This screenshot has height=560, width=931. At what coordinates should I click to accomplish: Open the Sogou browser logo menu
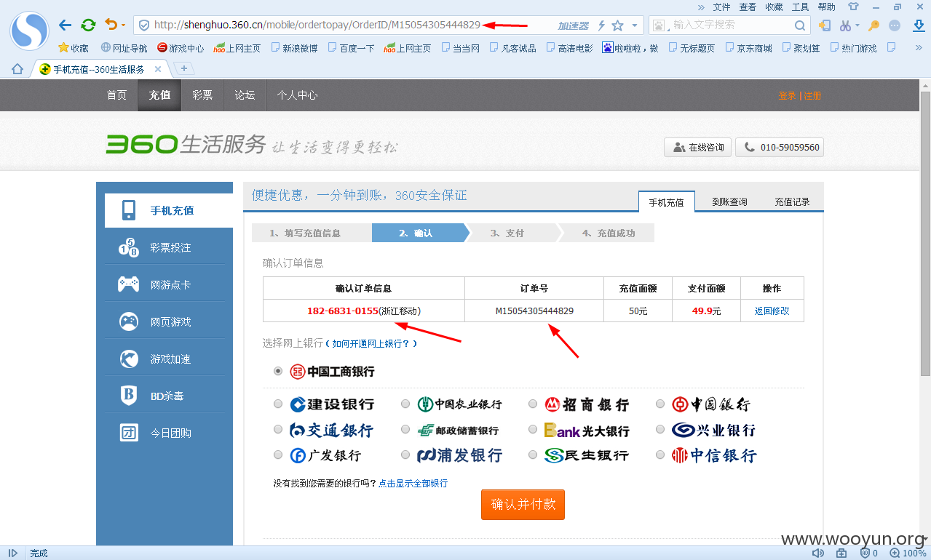point(29,31)
